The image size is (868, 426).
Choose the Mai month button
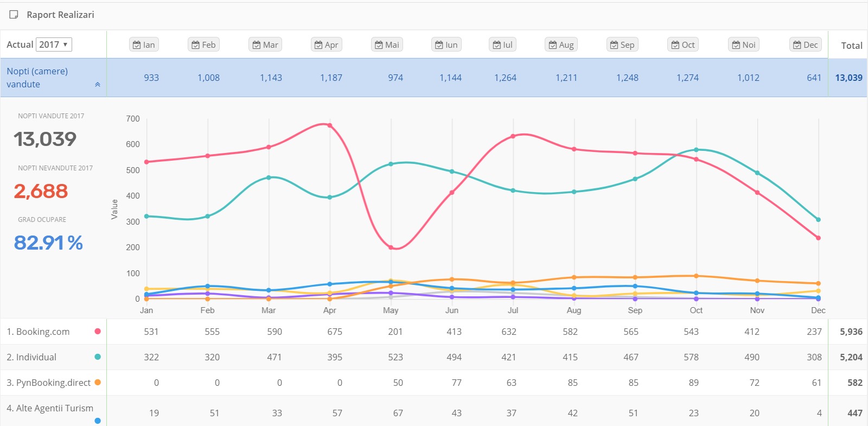387,44
